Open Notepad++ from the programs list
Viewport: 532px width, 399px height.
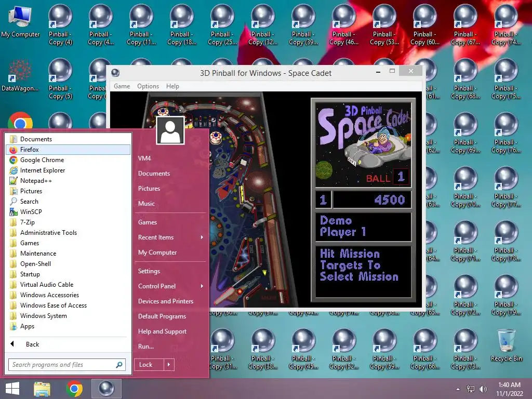[x=68, y=181]
